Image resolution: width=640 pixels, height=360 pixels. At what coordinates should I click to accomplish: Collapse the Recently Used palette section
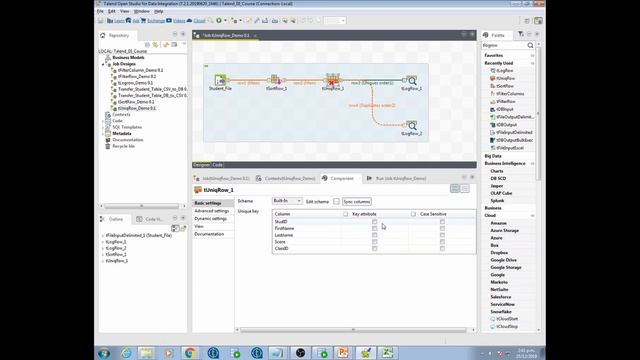pos(532,63)
